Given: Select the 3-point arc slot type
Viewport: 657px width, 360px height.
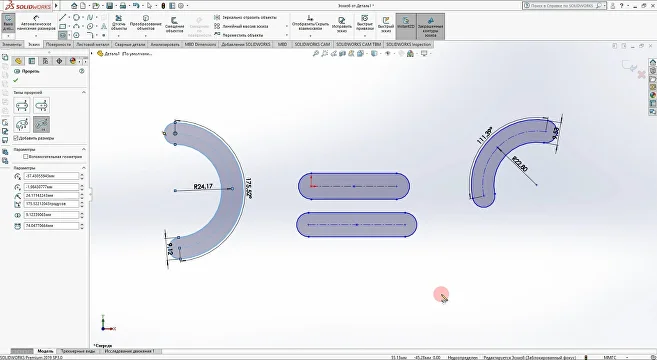Looking at the screenshot, I should click(22, 124).
